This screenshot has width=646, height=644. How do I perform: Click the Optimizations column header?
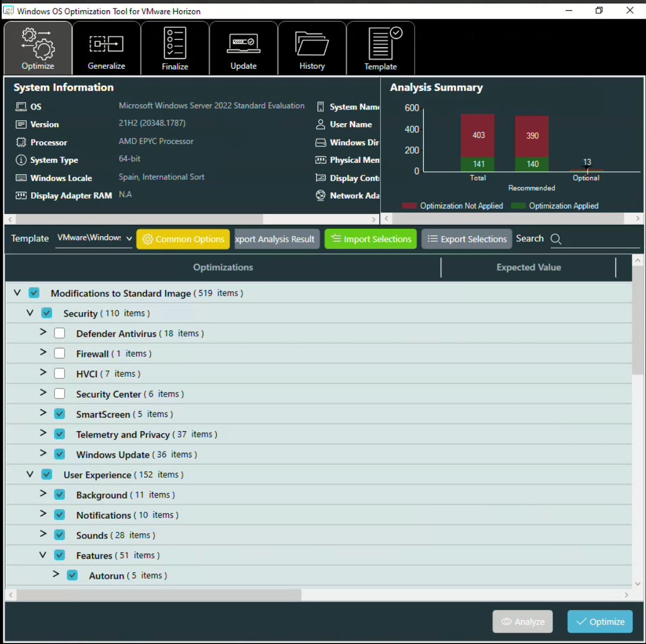coord(223,267)
